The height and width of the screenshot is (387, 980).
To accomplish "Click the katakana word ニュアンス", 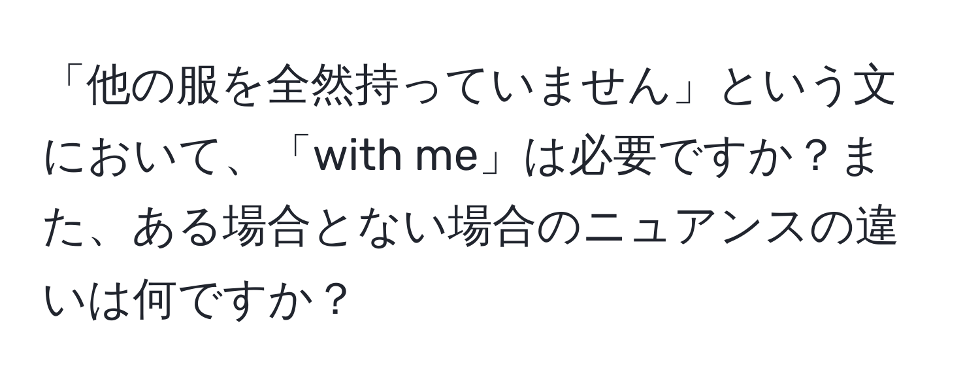I will 719,229.
